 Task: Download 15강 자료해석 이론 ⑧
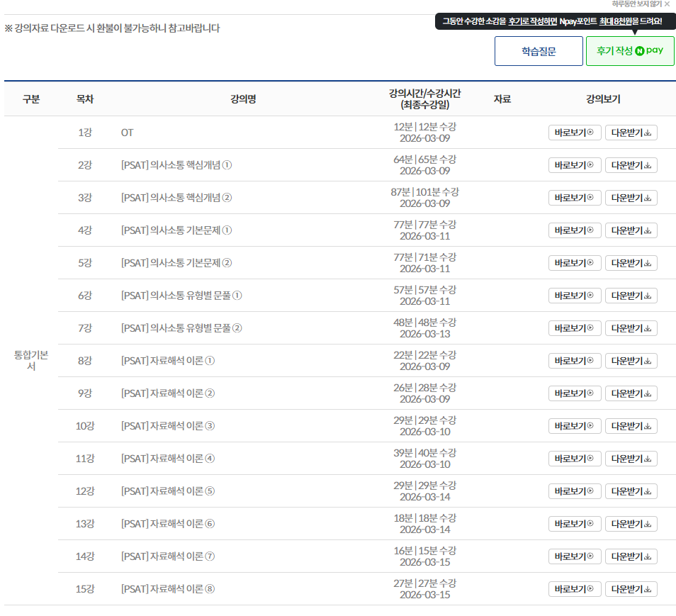tap(631, 589)
